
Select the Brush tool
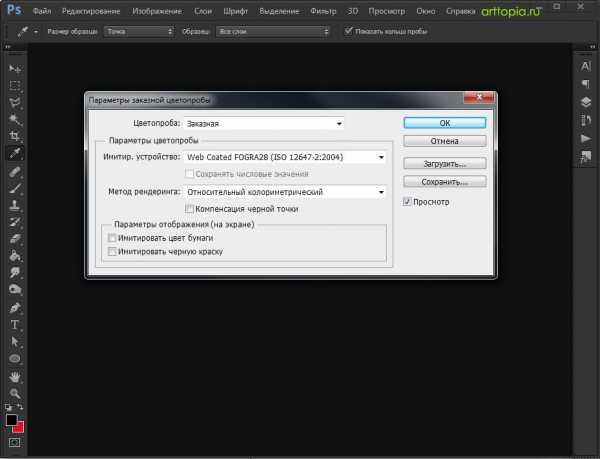15,188
